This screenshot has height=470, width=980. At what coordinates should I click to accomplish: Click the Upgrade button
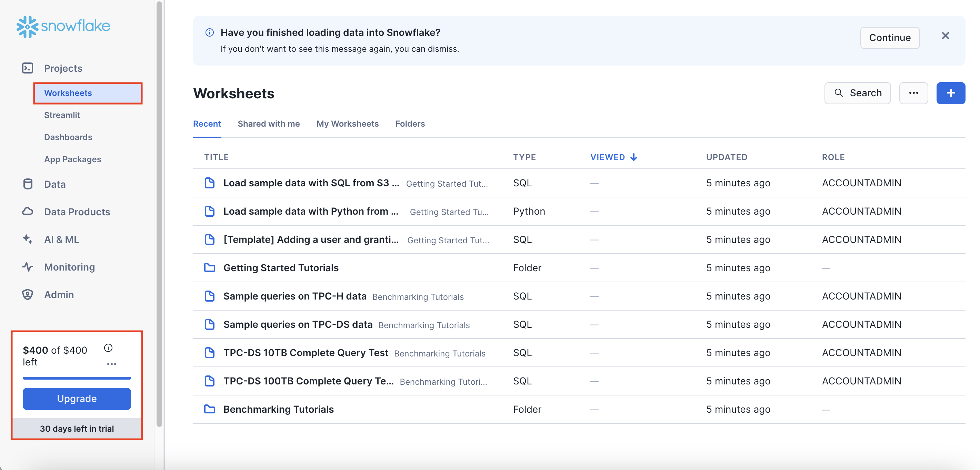[77, 399]
